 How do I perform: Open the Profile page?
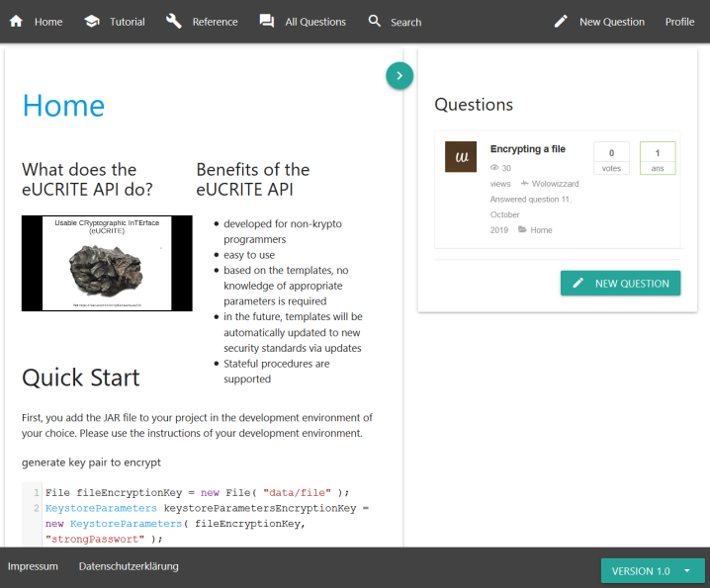coord(679,22)
